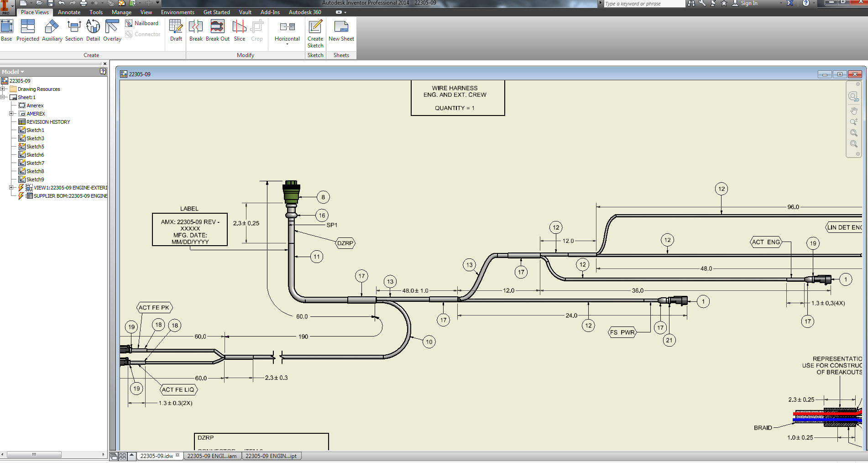Open the Help question mark icon

[806, 3]
